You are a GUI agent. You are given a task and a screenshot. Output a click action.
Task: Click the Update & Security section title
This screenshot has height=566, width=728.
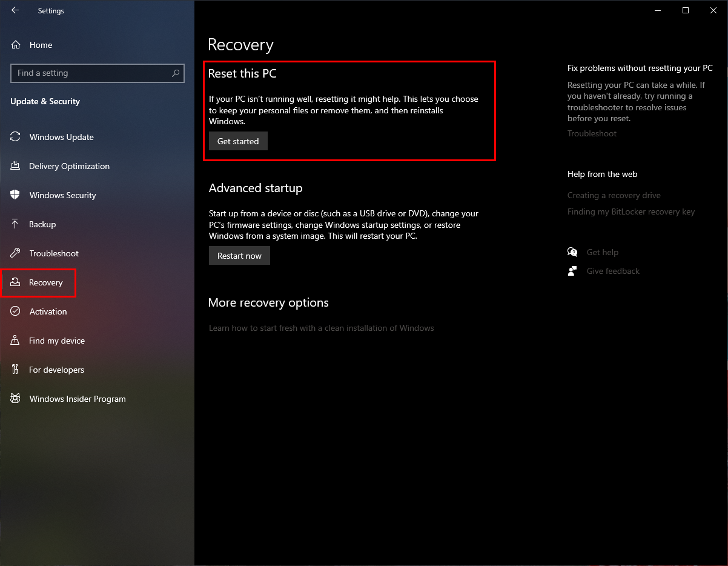click(45, 101)
